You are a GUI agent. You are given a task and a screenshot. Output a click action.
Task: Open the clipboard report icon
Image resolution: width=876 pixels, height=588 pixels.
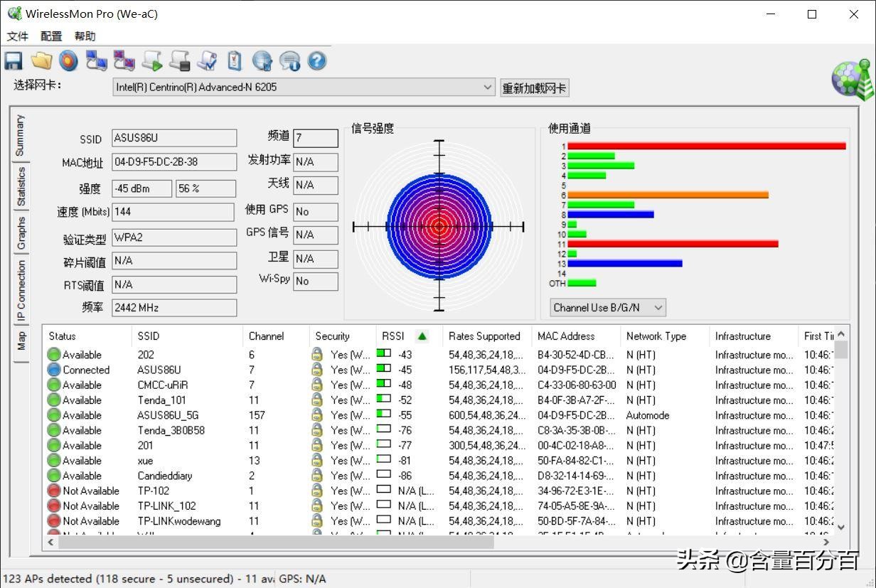coord(235,61)
